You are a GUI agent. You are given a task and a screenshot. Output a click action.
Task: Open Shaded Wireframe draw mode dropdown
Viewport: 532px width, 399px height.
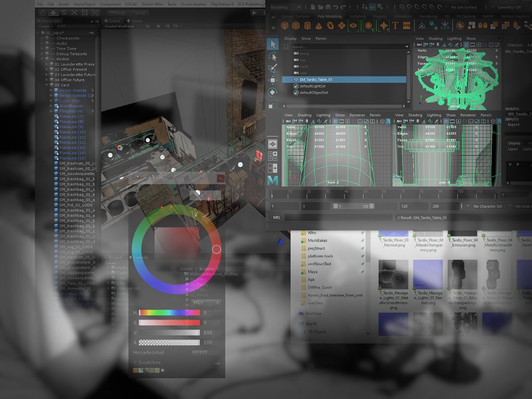(x=122, y=26)
